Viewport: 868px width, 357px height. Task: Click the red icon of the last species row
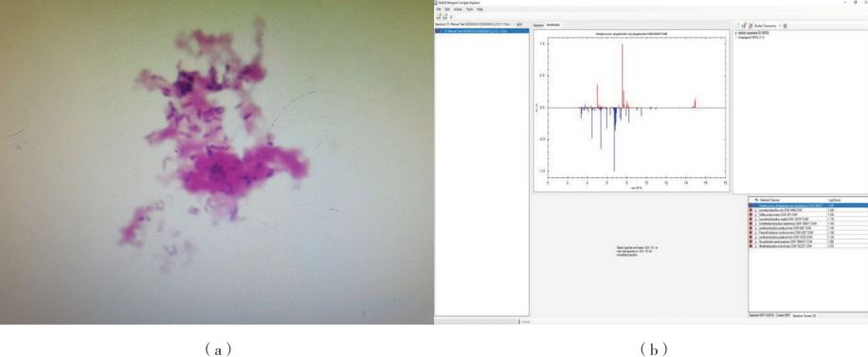tap(750, 246)
